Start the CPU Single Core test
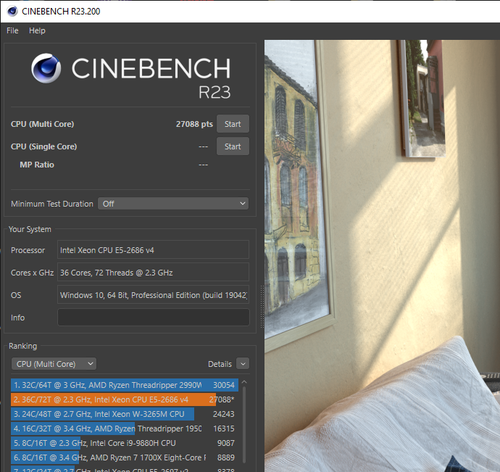This screenshot has width=500, height=472. (x=233, y=146)
